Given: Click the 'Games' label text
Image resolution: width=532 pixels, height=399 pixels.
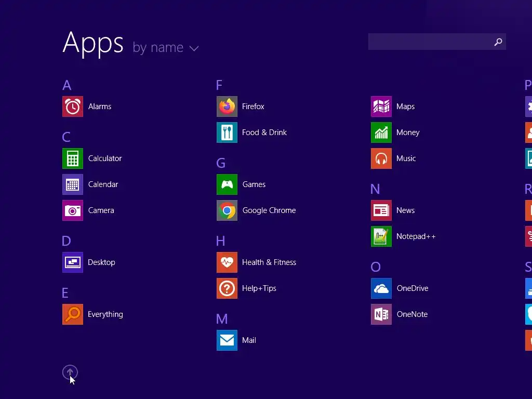Looking at the screenshot, I should click(x=254, y=184).
